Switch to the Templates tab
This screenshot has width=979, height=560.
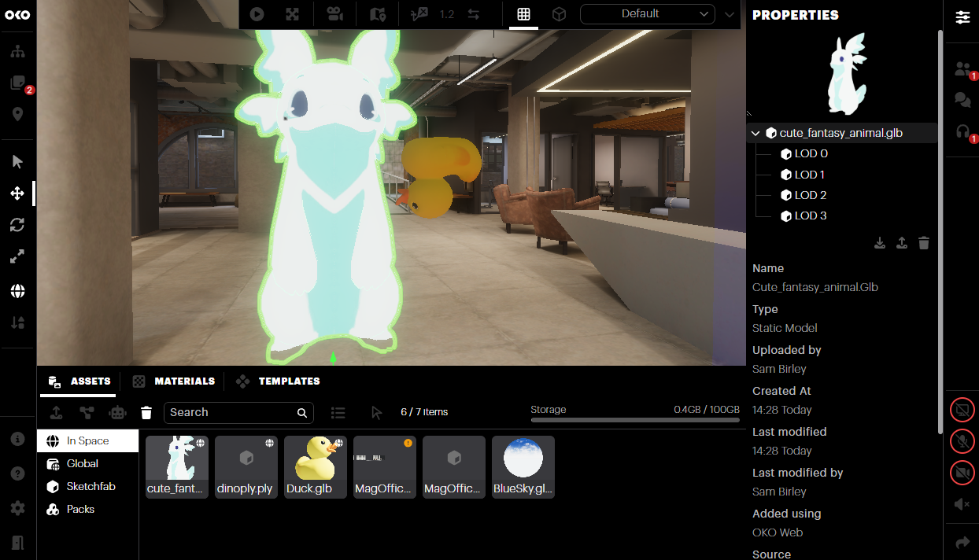coord(278,381)
